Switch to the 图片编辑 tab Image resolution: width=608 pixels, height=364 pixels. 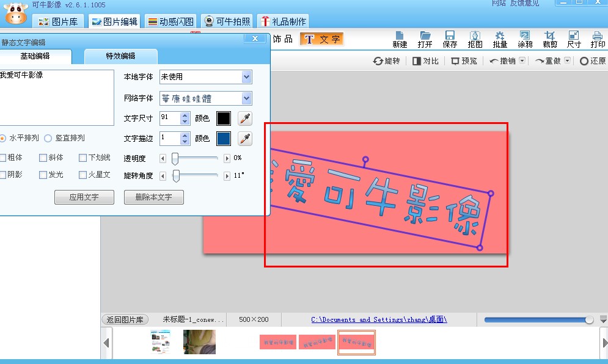(x=115, y=22)
